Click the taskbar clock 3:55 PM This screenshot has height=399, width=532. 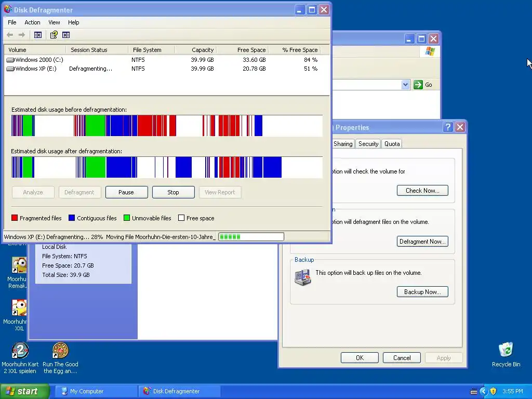pyautogui.click(x=513, y=391)
